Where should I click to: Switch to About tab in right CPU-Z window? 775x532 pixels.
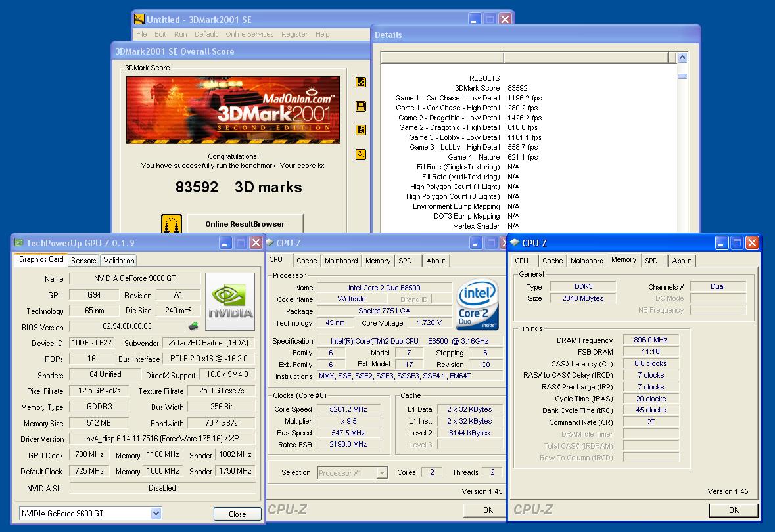pyautogui.click(x=682, y=261)
